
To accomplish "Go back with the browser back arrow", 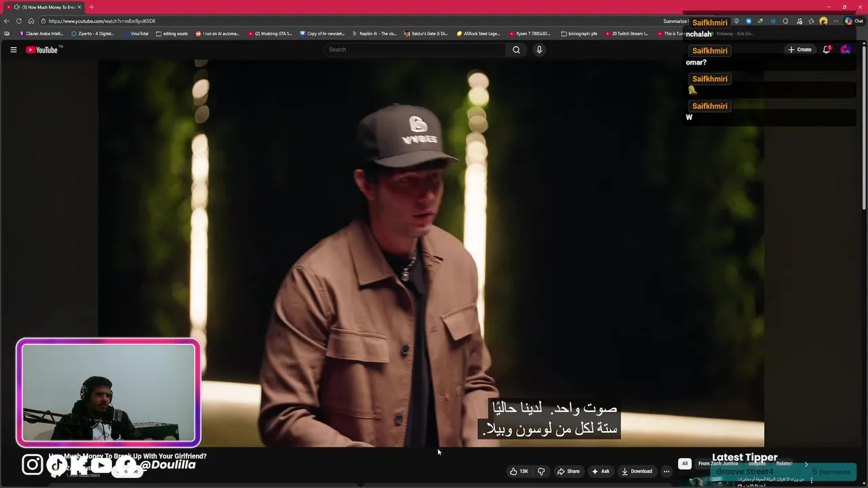I will [7, 21].
